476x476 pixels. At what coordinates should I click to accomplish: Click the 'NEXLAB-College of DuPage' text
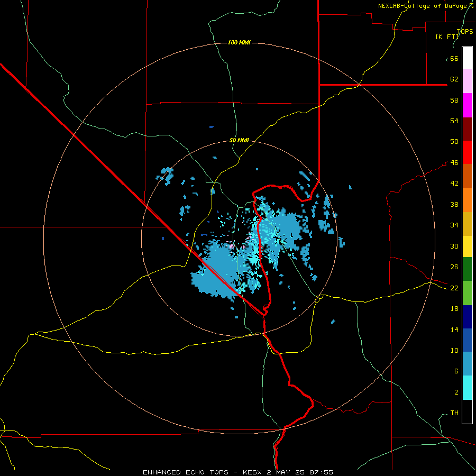click(423, 6)
